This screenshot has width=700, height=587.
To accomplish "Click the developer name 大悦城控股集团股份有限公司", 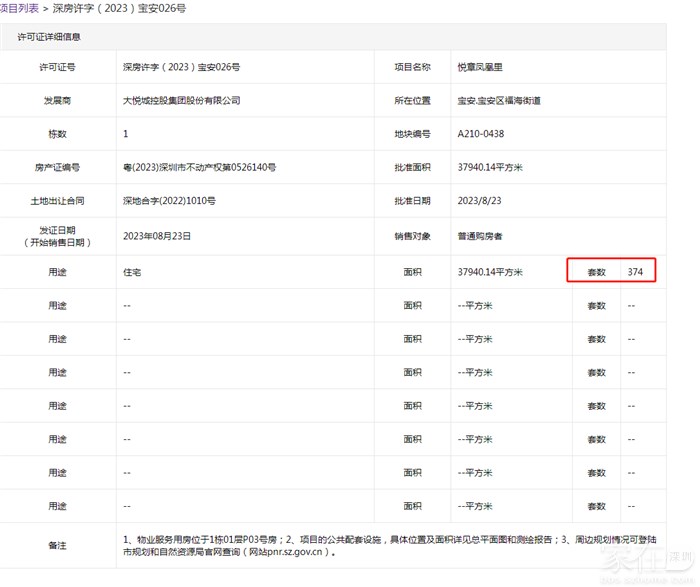I will coord(180,100).
